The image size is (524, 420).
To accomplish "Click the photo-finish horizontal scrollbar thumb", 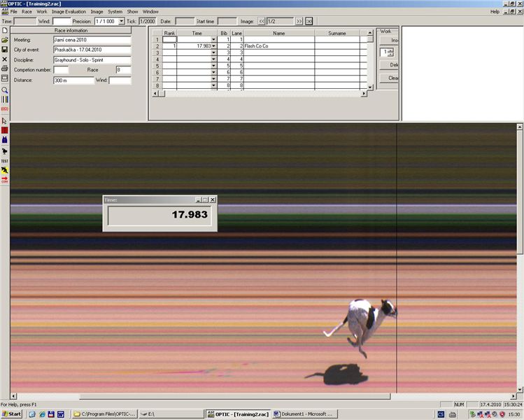I will click(x=235, y=396).
